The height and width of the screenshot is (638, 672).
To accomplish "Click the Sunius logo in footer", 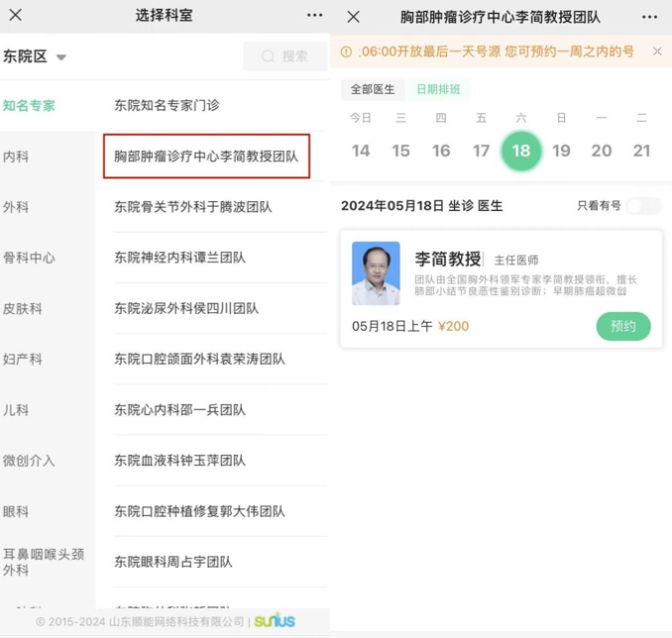I will pyautogui.click(x=275, y=621).
